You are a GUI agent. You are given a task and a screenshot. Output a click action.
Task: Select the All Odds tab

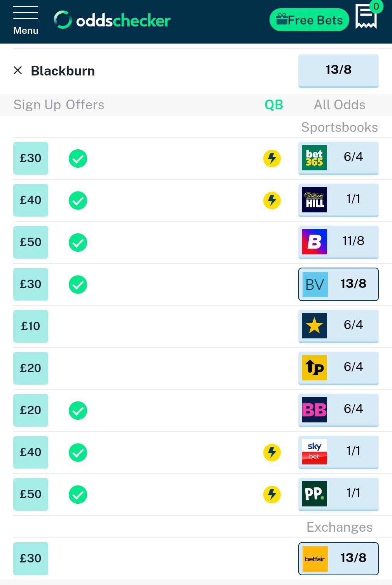pos(339,105)
